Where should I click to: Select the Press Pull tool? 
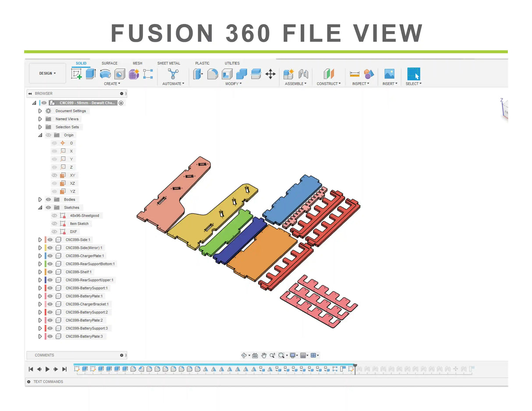tap(198, 74)
